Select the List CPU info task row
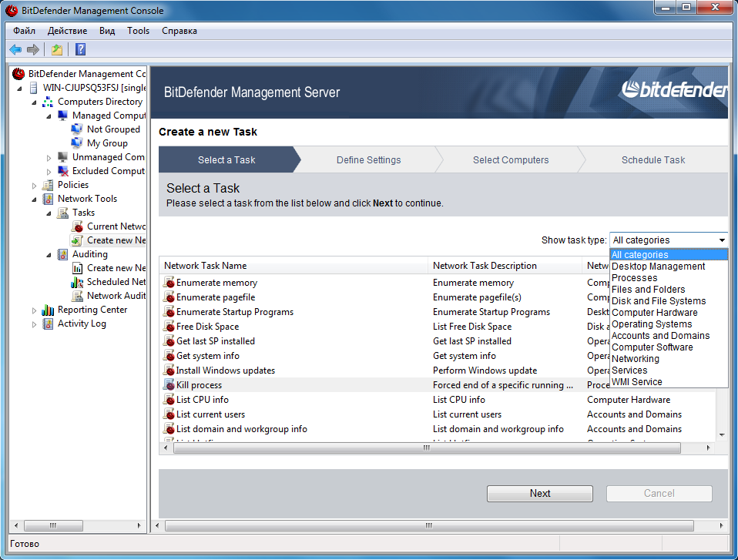This screenshot has width=738, height=560. tap(438, 400)
